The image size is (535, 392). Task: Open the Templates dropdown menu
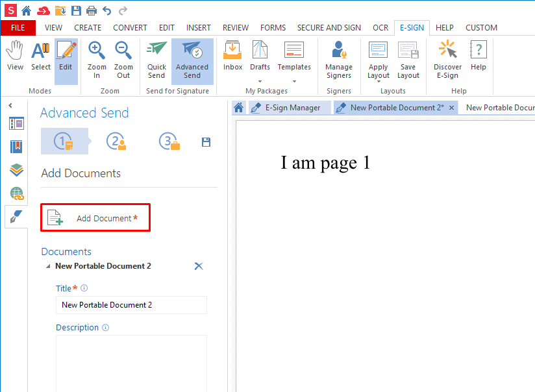click(x=294, y=81)
